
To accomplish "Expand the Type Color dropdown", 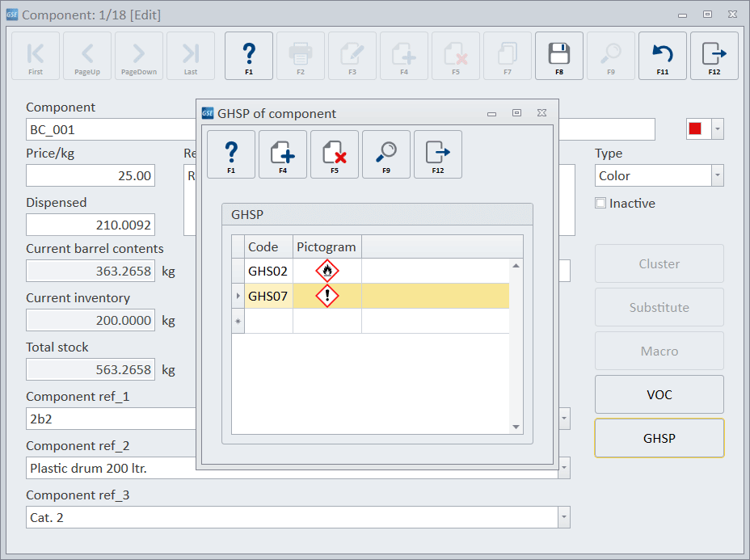I will click(x=717, y=175).
